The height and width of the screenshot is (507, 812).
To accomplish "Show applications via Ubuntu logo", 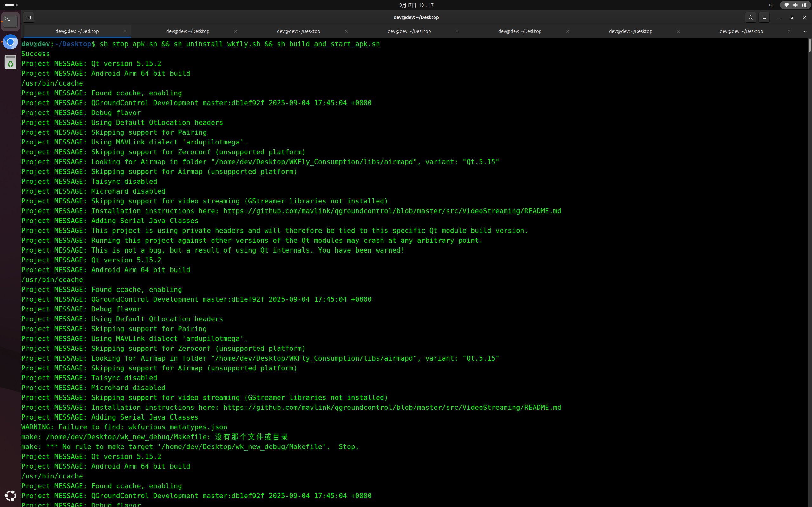I will click(x=10, y=495).
